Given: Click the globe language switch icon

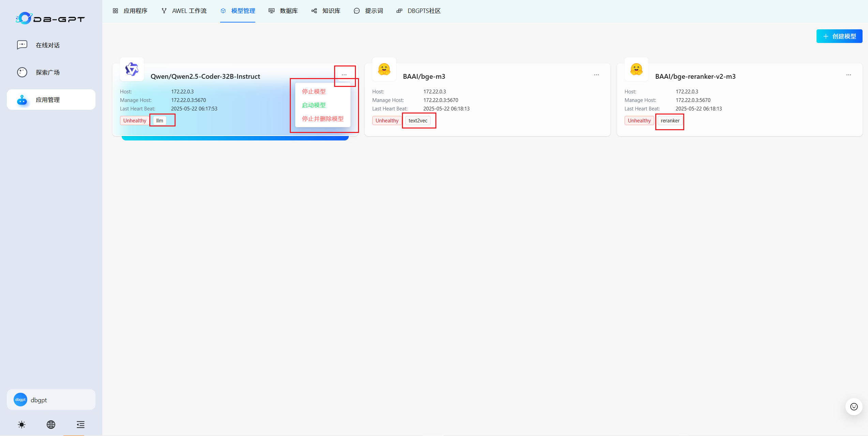Looking at the screenshot, I should [x=51, y=424].
